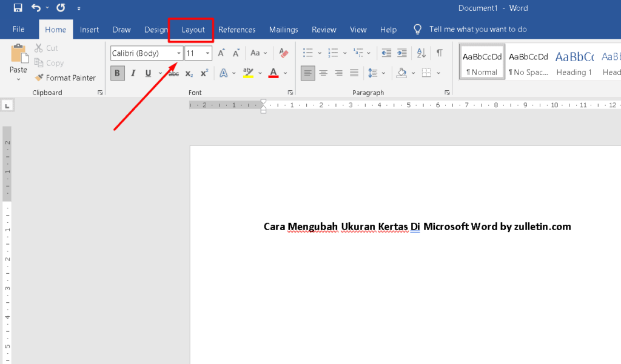Open the Layout ribbon tab
Viewport: 621px width, 364px height.
[193, 30]
